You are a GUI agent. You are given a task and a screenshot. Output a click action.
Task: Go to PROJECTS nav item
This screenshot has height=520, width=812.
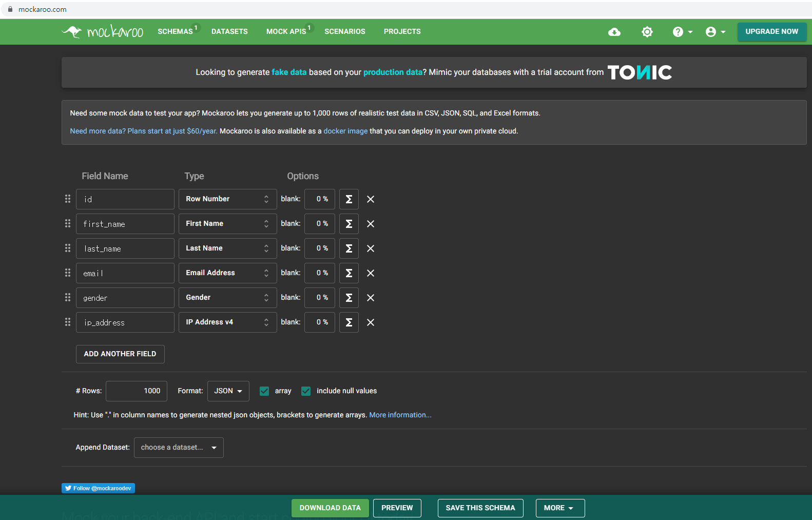pyautogui.click(x=402, y=32)
